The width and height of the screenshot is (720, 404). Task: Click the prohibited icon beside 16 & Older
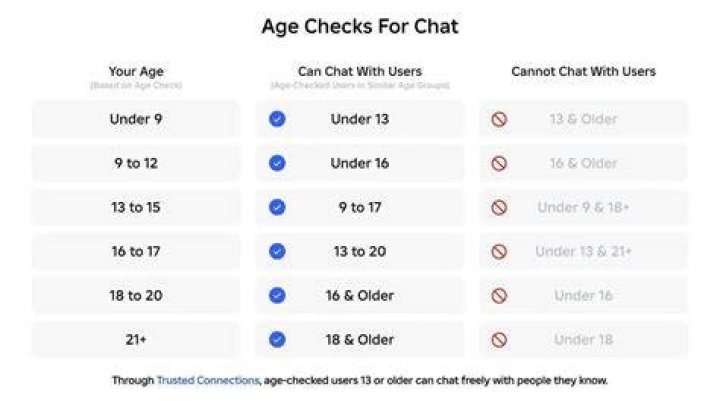[x=499, y=163]
